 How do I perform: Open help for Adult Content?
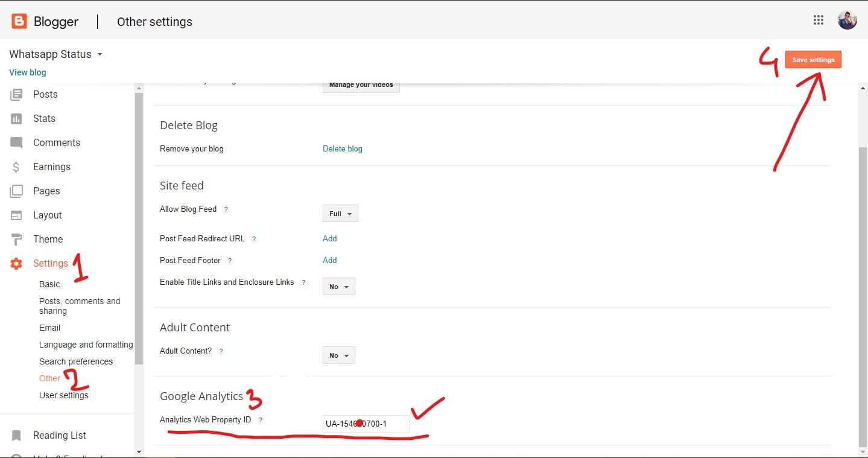click(221, 351)
